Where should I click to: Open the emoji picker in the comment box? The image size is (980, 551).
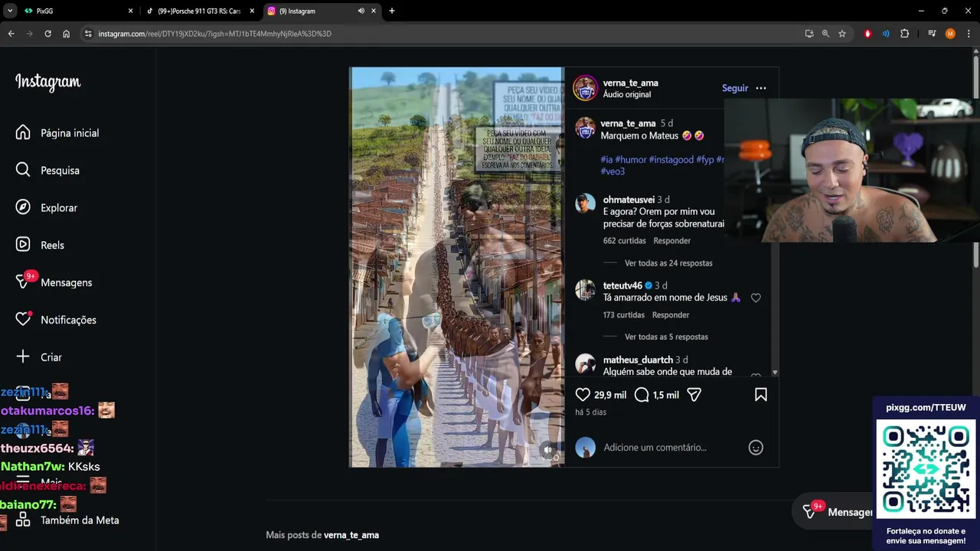point(756,448)
